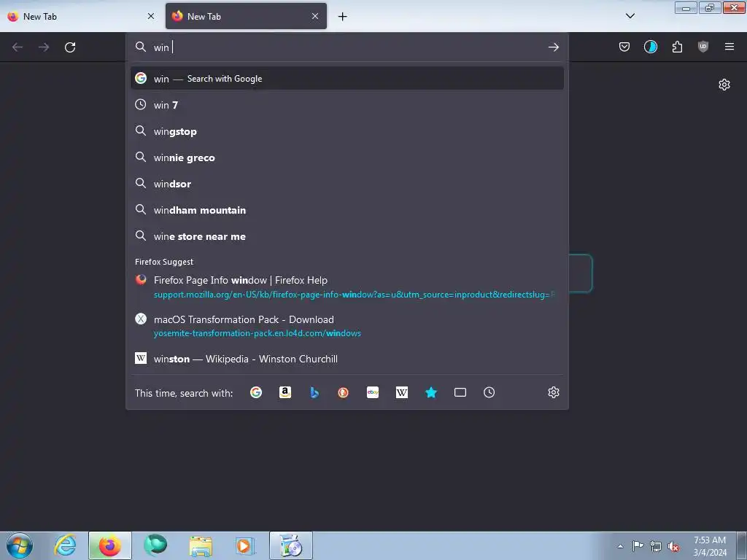The image size is (747, 560).
Task: Open Windows Explorer folder on taskbar
Action: [x=201, y=545]
